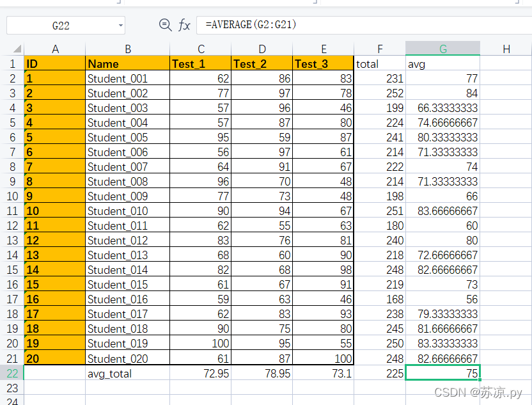Screen dimensions: 532x405
Task: Click the selected cell showing 75
Action: (442, 373)
